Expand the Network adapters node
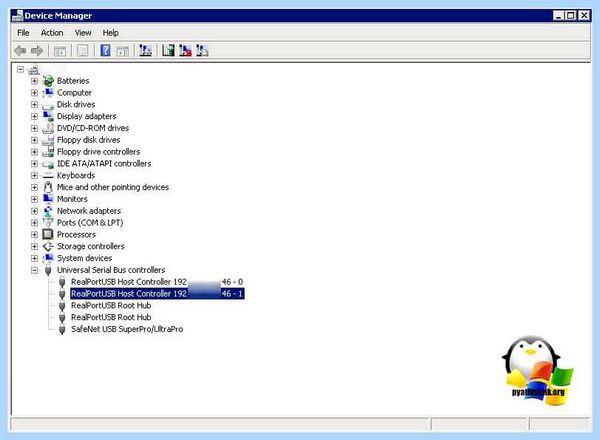Screen dimensions: 600x440 [34, 211]
